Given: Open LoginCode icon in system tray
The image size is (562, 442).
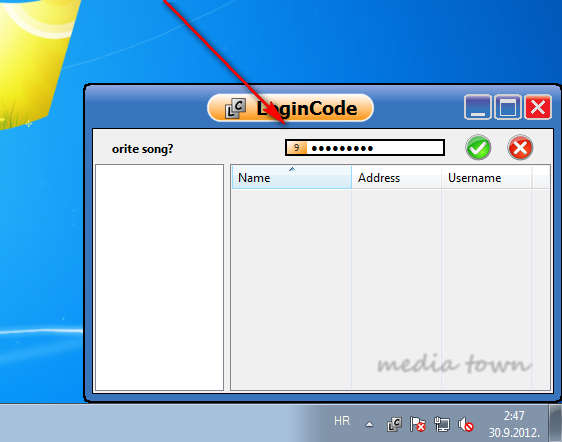Looking at the screenshot, I should (394, 424).
